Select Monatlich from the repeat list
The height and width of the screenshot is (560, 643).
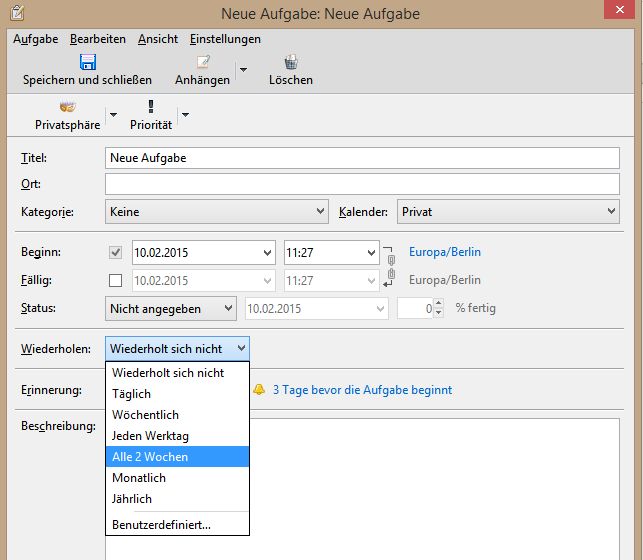[x=139, y=478]
